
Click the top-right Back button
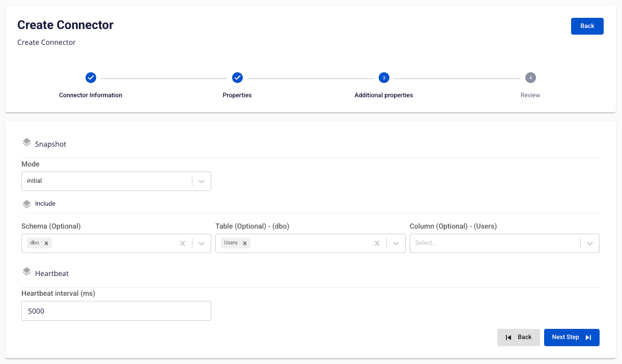587,26
